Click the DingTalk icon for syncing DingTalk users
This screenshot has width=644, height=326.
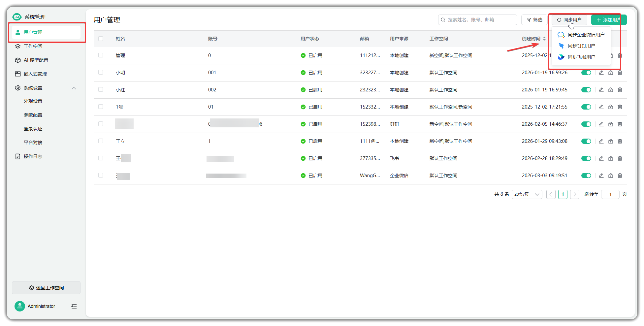tap(561, 46)
